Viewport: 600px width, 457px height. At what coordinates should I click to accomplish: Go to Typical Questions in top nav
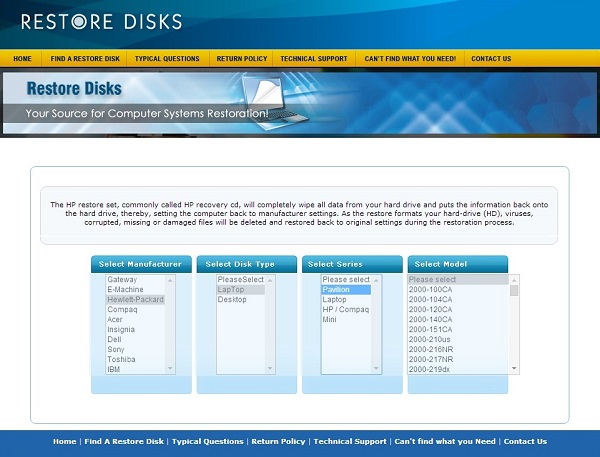[167, 59]
